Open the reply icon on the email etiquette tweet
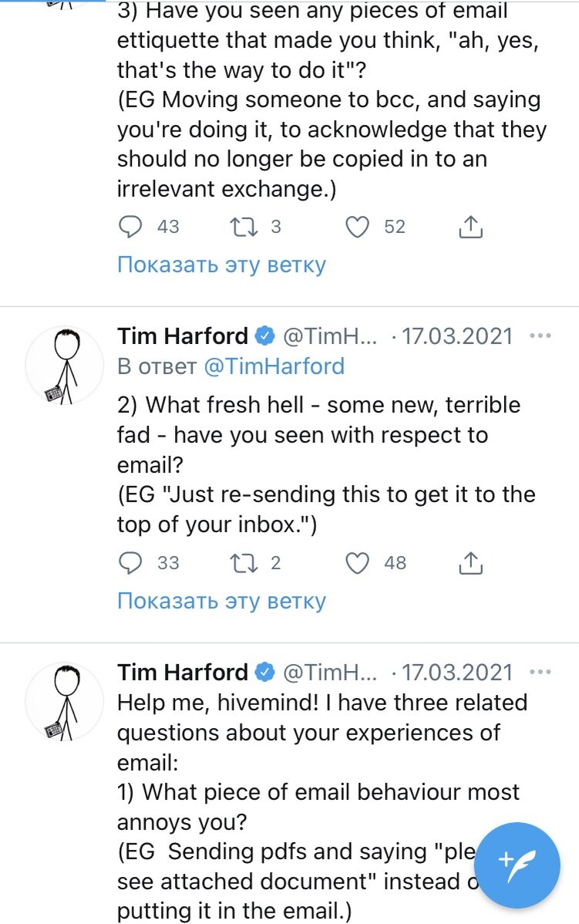 click(x=131, y=226)
